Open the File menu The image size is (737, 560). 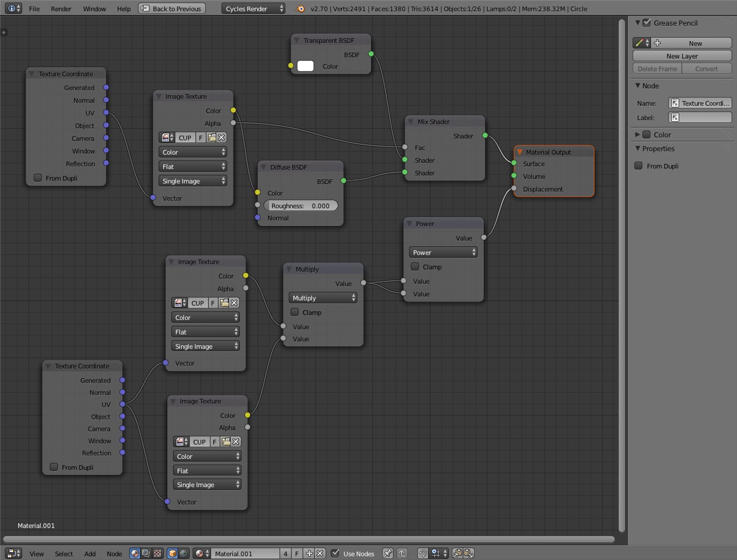point(34,8)
